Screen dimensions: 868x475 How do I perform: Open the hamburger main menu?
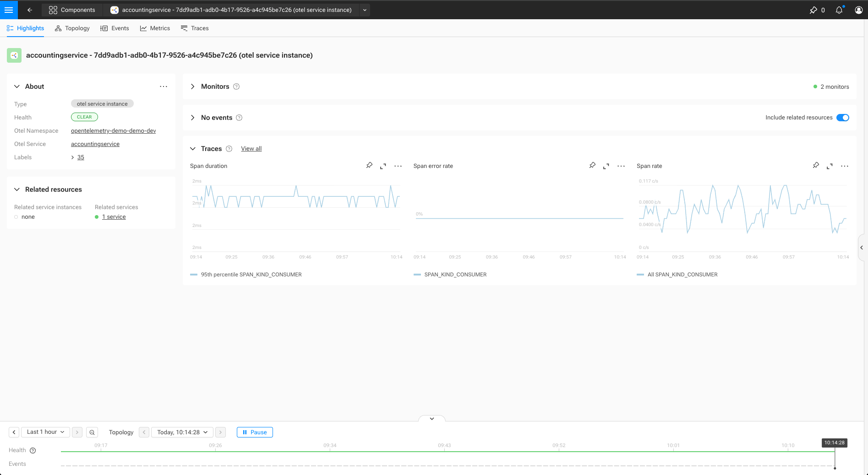9,10
